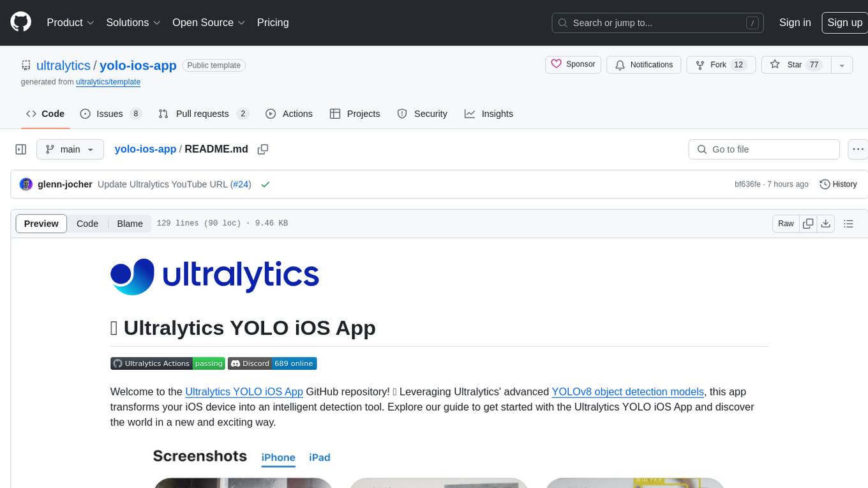The image size is (868, 488).
Task: Go to yolo-ios-app breadcrumb root
Action: point(145,149)
